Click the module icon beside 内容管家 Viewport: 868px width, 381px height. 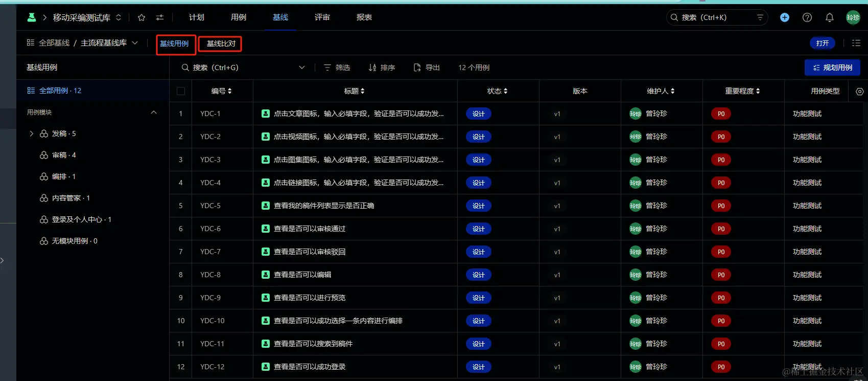pos(44,198)
